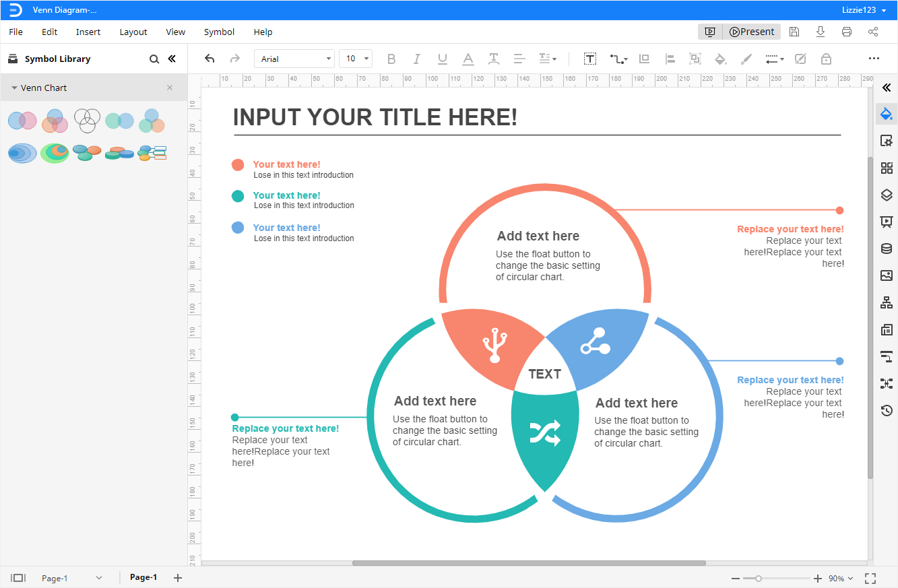Screen dimensions: 898x588
Task: Toggle bold formatting for selected text
Action: pos(391,59)
